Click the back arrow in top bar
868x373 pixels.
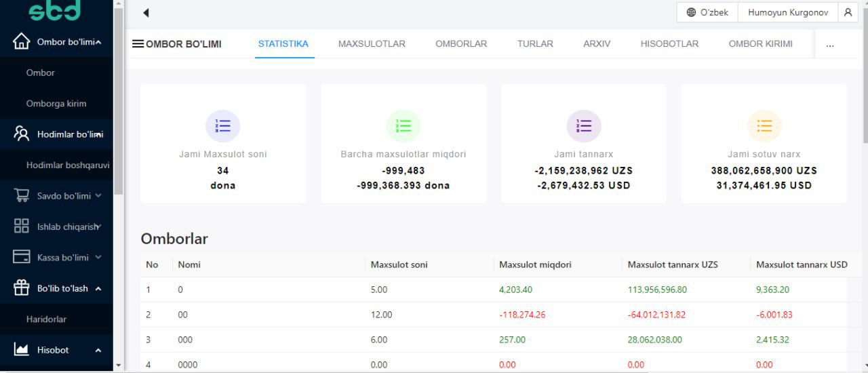(146, 12)
